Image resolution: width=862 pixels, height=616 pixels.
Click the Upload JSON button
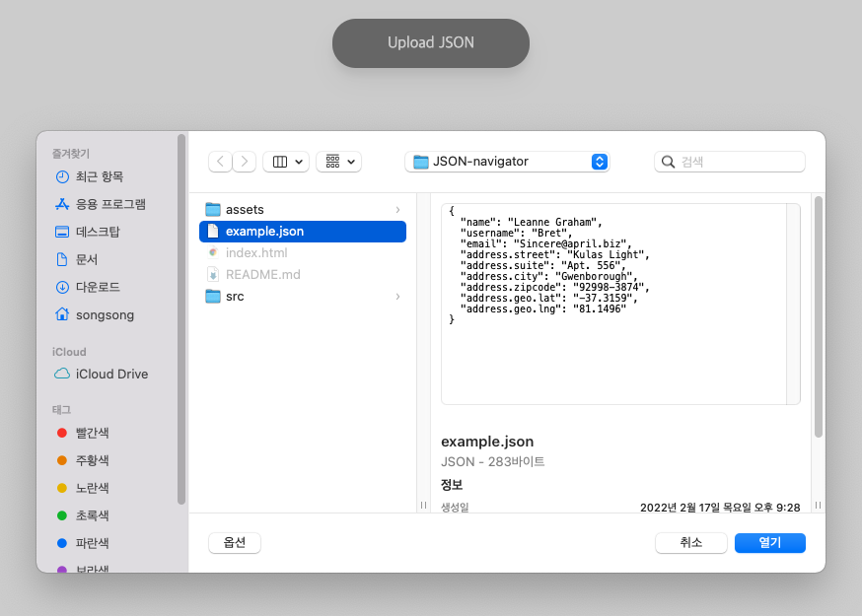tap(430, 42)
